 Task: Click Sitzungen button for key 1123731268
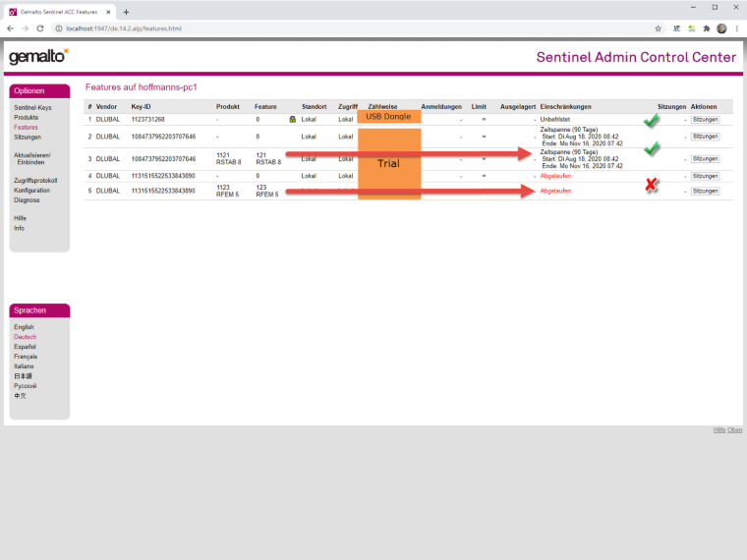[x=705, y=120]
